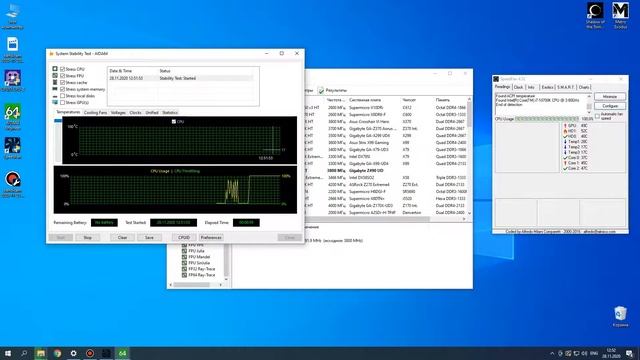
Task: Click the HD1 flame icon in SpeedFan
Action: pos(565,131)
